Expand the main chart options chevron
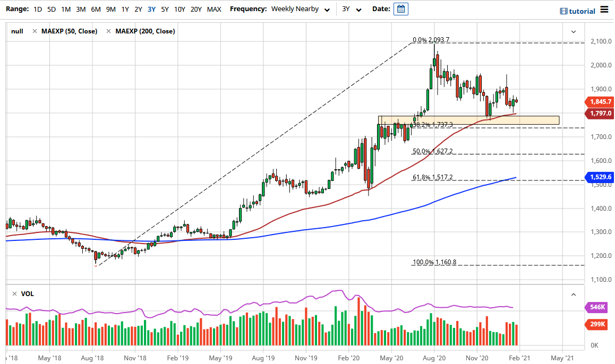Image resolution: width=615 pixels, height=364 pixels. [574, 32]
